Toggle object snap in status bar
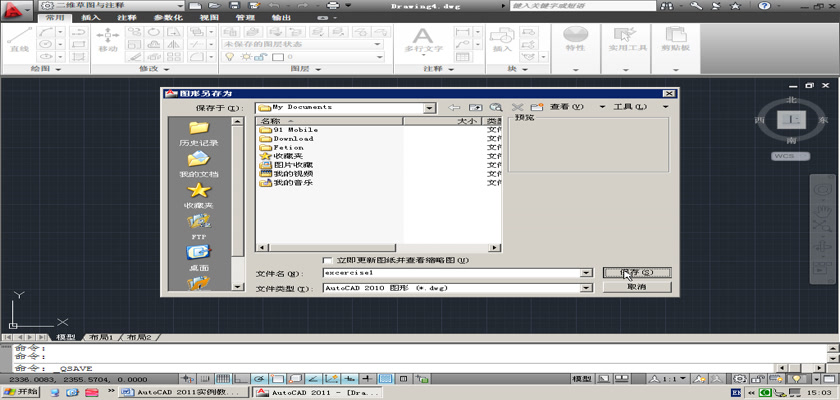The width and height of the screenshot is (840, 400). pyautogui.click(x=277, y=379)
